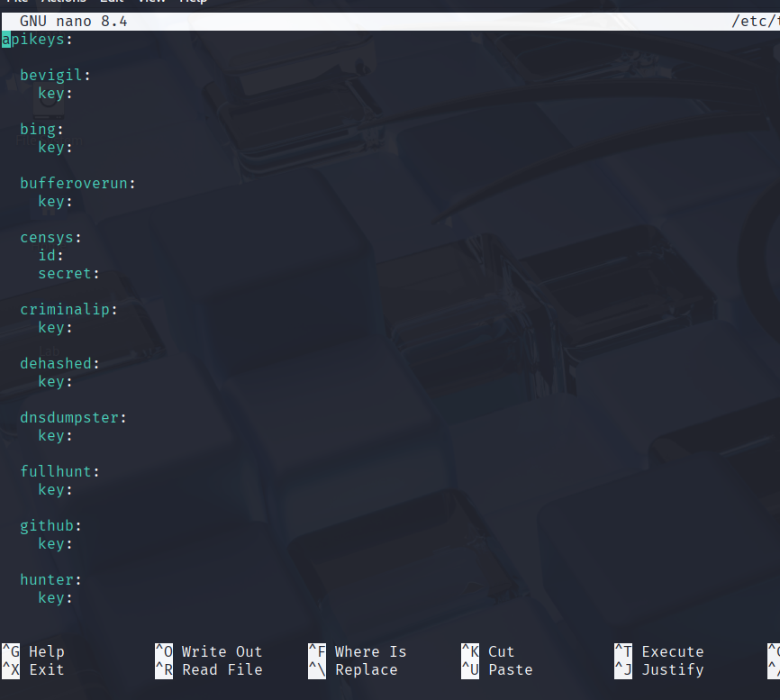Place cursor on "dehashed:" line

click(59, 364)
